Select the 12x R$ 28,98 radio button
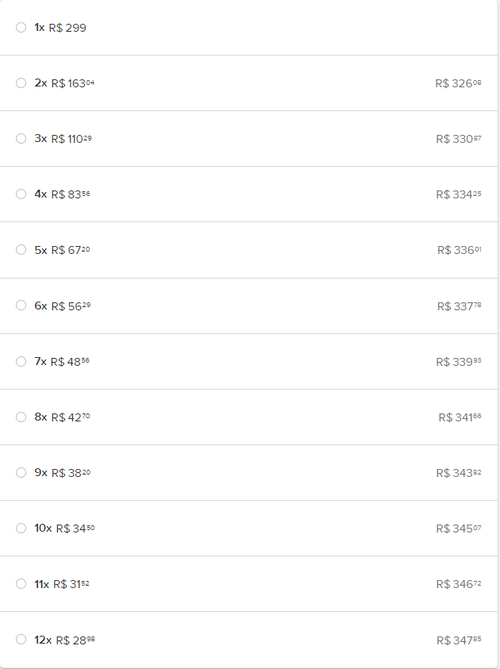Viewport: 500px width, 669px height. pyautogui.click(x=21, y=639)
